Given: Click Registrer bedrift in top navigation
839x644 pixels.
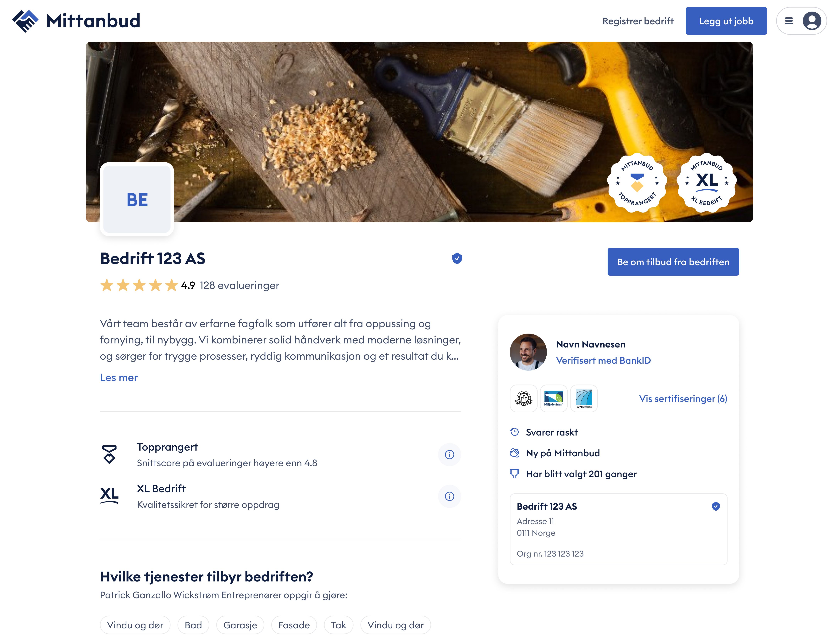Looking at the screenshot, I should click(x=638, y=21).
